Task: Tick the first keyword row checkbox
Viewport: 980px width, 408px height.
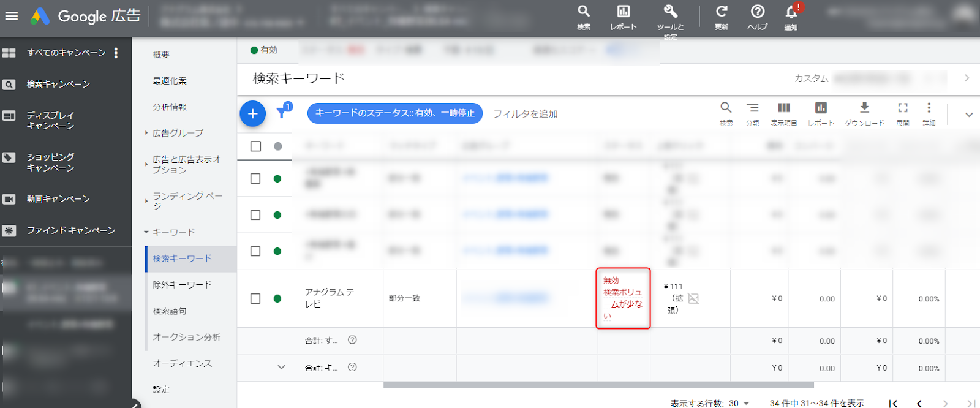Action: click(255, 178)
